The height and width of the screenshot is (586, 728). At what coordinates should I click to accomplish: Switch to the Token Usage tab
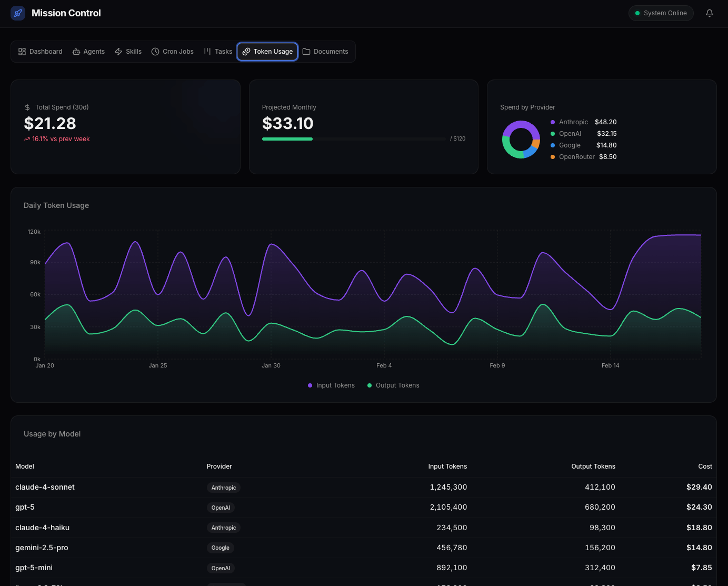pos(267,52)
